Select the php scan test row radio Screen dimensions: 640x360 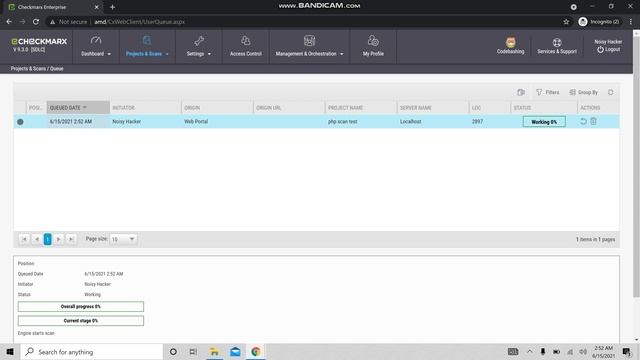point(20,122)
